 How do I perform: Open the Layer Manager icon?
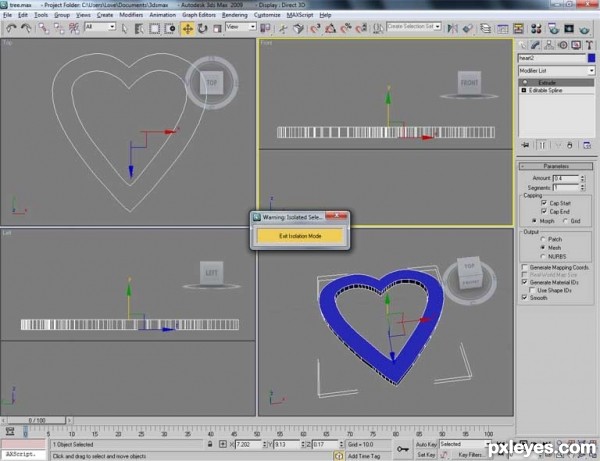[486, 28]
